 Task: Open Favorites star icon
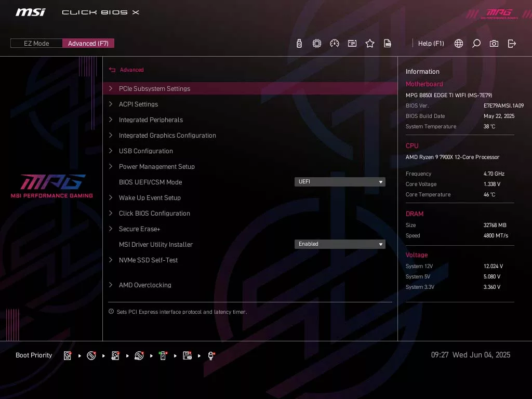(370, 44)
